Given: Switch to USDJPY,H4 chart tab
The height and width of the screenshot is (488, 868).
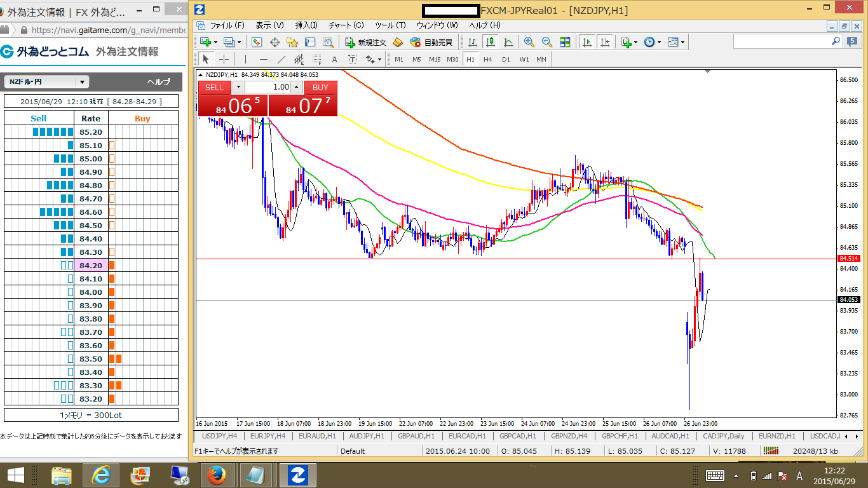Looking at the screenshot, I should click(219, 436).
